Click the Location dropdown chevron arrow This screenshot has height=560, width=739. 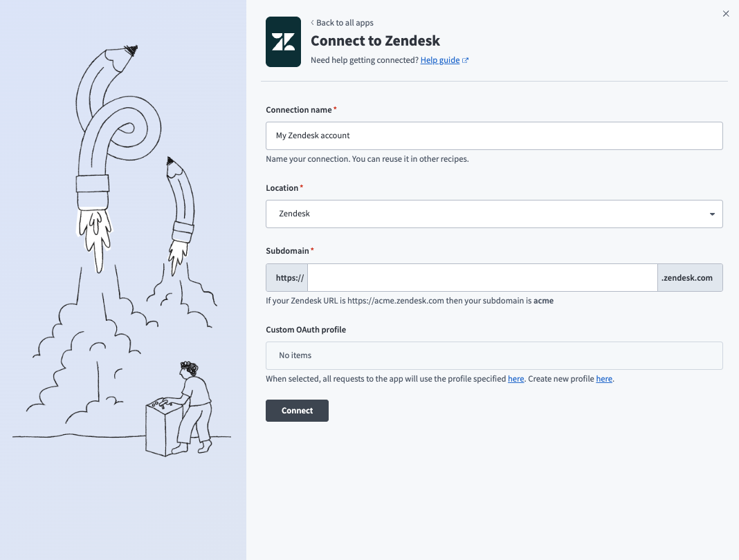point(711,214)
